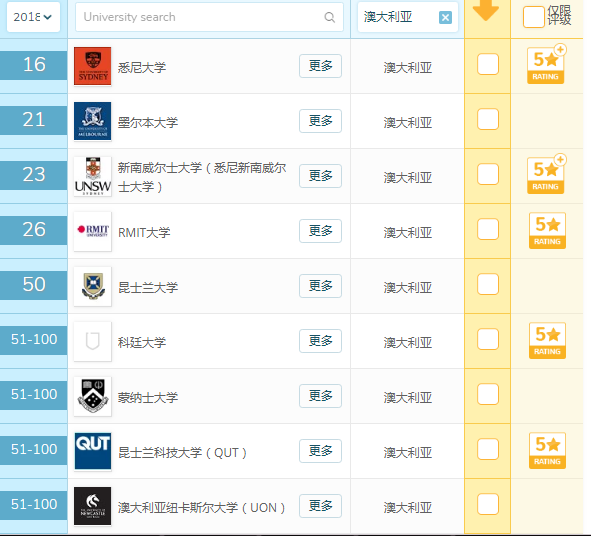
Task: Tick the compare checkbox for 悉尼大学
Action: 488,64
